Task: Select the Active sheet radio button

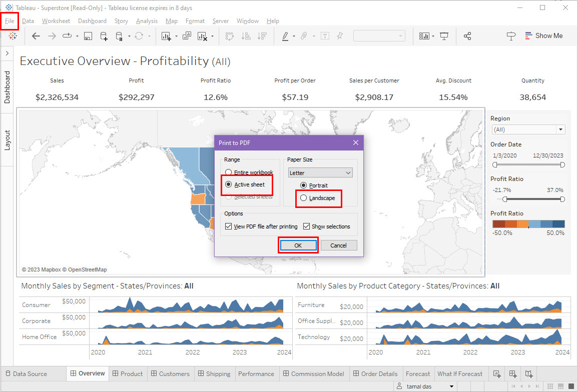Action: tap(229, 184)
